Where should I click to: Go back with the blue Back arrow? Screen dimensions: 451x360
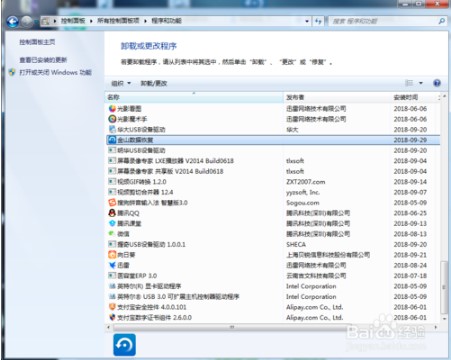click(x=13, y=22)
